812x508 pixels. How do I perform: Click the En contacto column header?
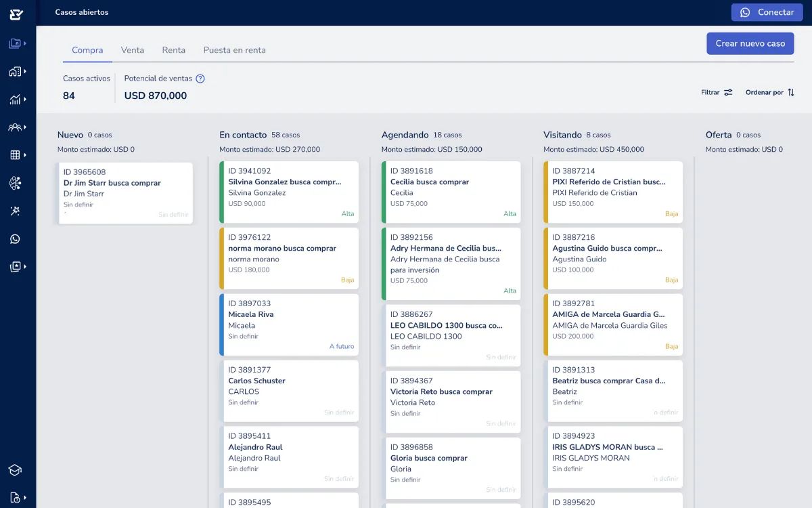click(243, 135)
